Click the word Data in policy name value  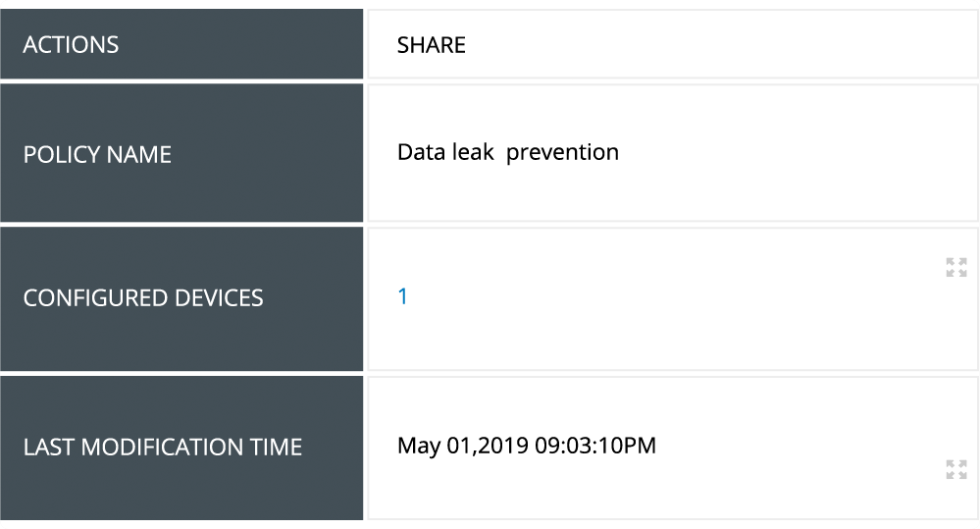(419, 153)
